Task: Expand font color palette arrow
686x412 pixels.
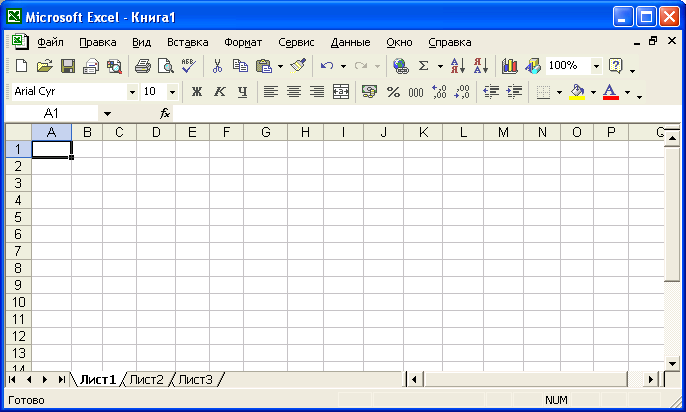Action: pyautogui.click(x=627, y=92)
